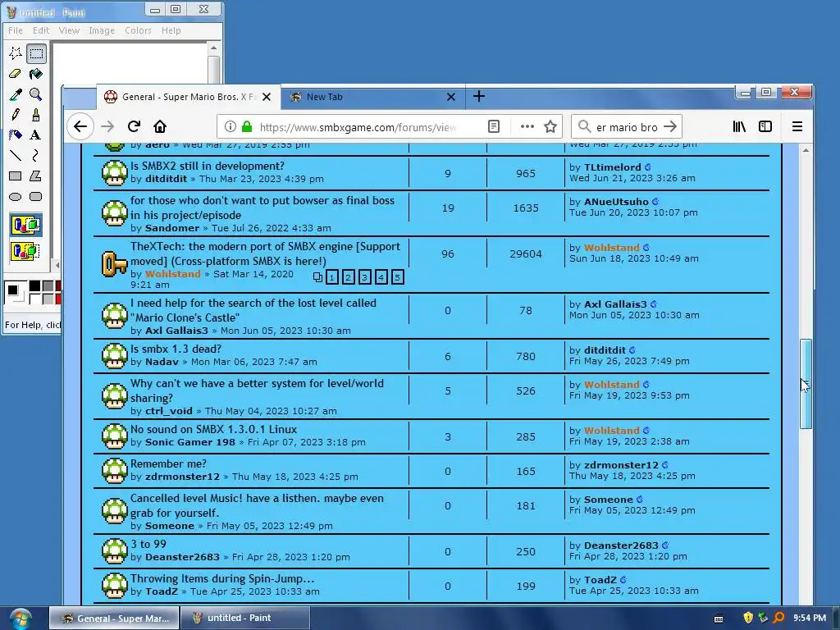Bookmark this page with the star
Image resolution: width=840 pixels, height=630 pixels.
tap(550, 126)
